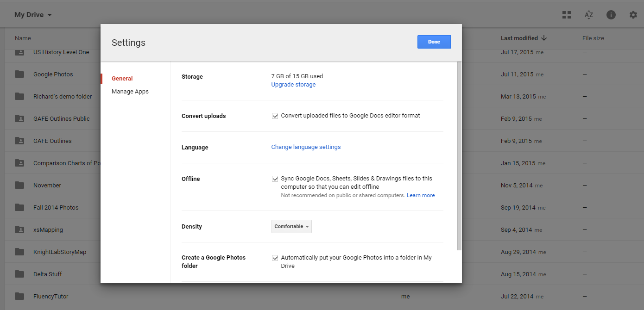Click Learn more about offline

tap(421, 195)
